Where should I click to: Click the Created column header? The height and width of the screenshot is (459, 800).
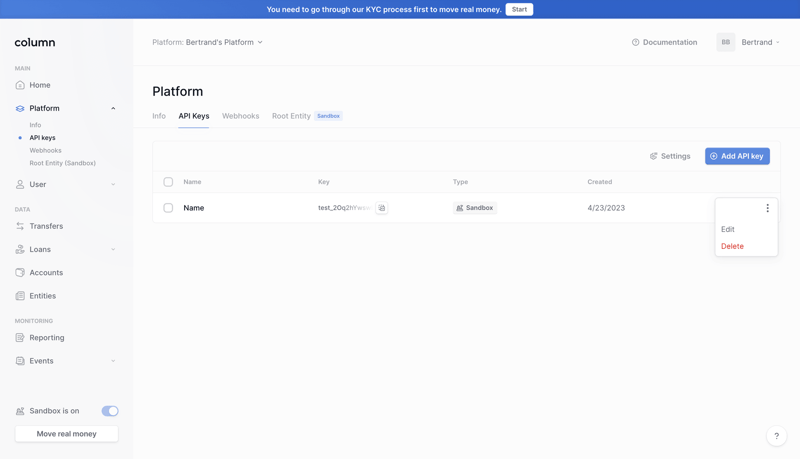[x=599, y=182]
